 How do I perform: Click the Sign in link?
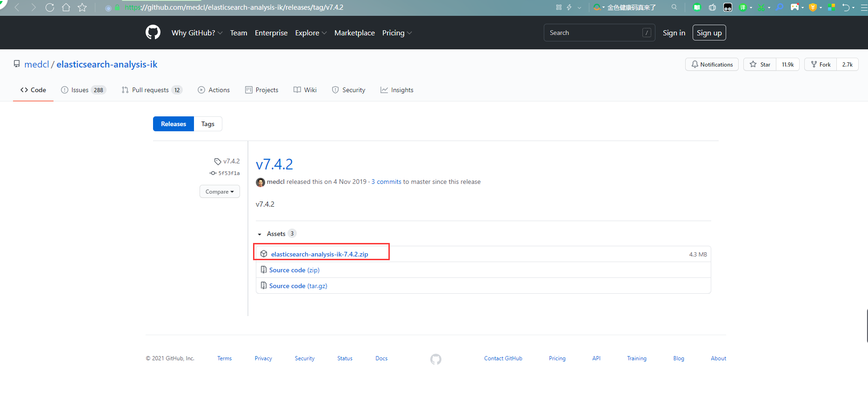pos(674,33)
